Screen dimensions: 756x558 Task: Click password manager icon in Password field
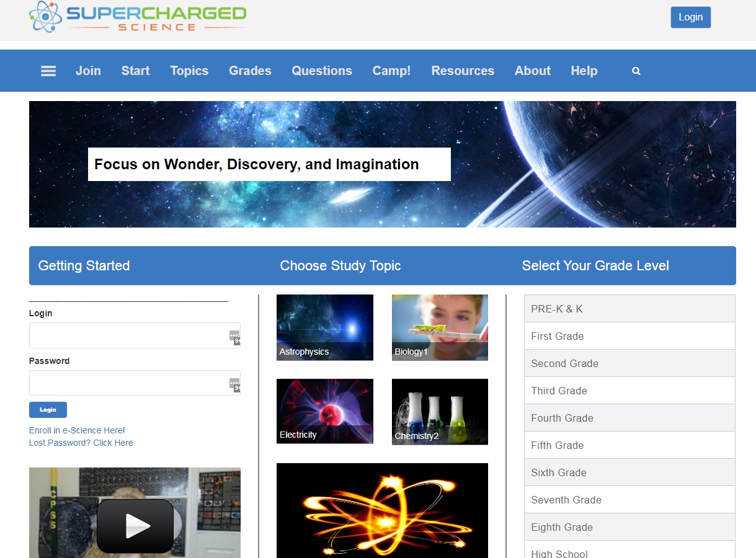[x=234, y=384]
